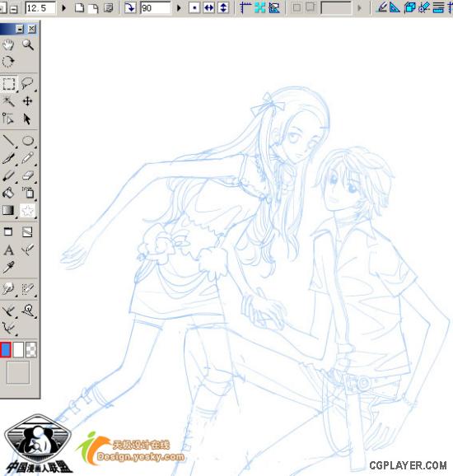
Task: Click the folded-corner page icon
Action: [x=94, y=8]
